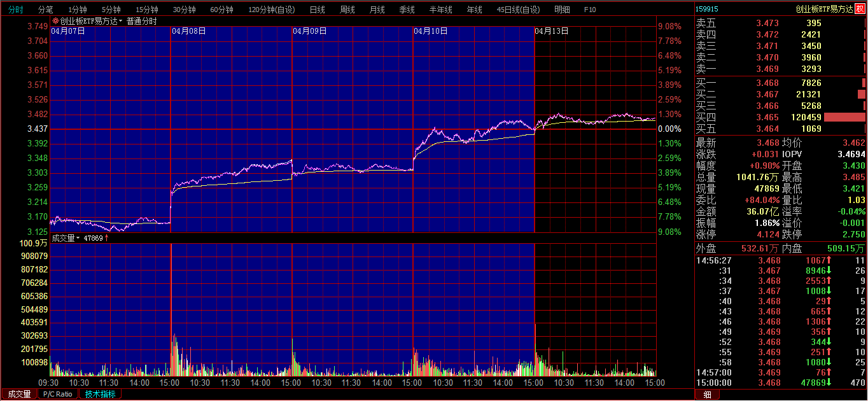Click the red 权 icon beside the stock name
Screen dimensions: 868x401
tap(860, 9)
